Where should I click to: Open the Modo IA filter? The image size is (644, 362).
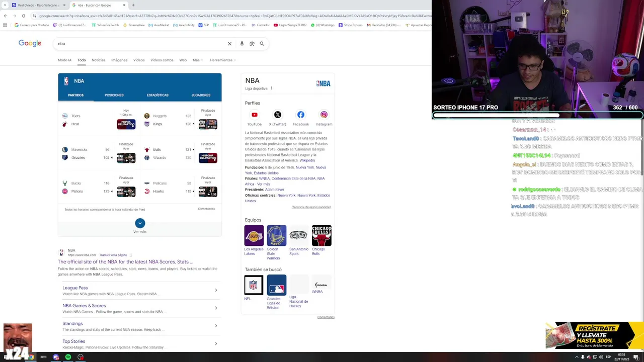pos(64,60)
